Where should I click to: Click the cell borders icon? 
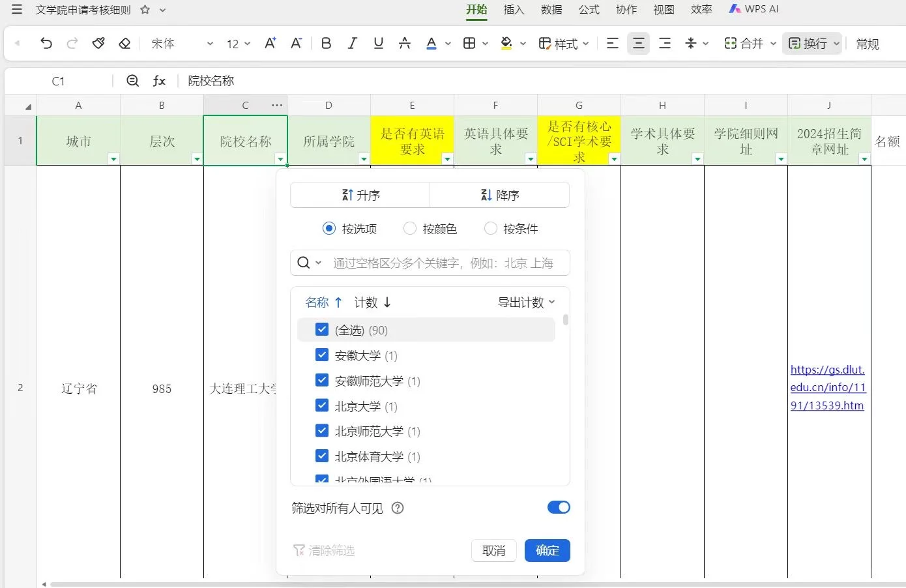click(x=469, y=44)
